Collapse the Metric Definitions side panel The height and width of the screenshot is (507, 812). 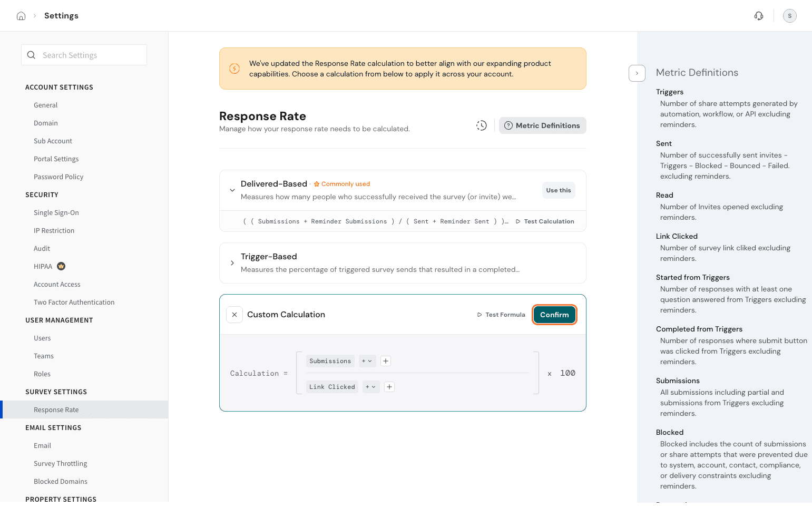[637, 73]
